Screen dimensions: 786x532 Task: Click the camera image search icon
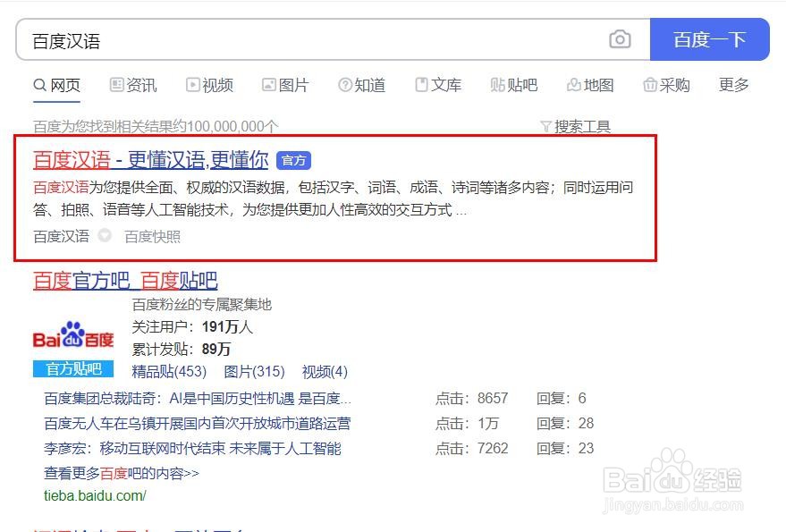coord(620,39)
